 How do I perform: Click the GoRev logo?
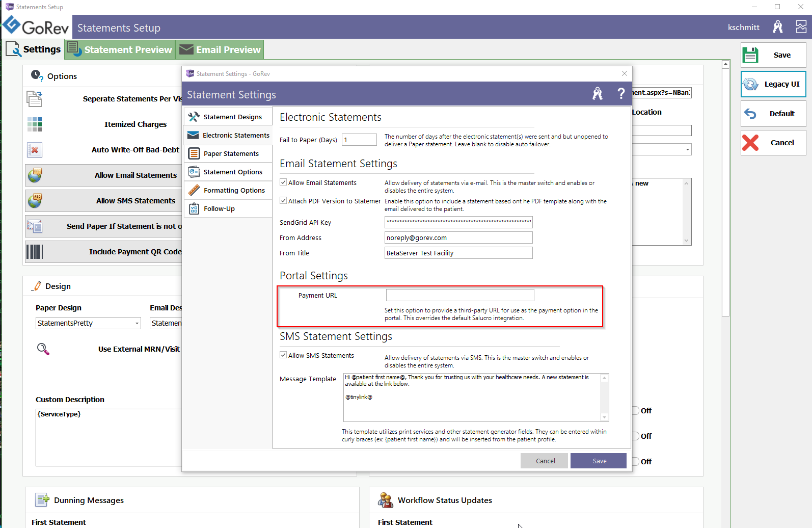click(x=36, y=27)
